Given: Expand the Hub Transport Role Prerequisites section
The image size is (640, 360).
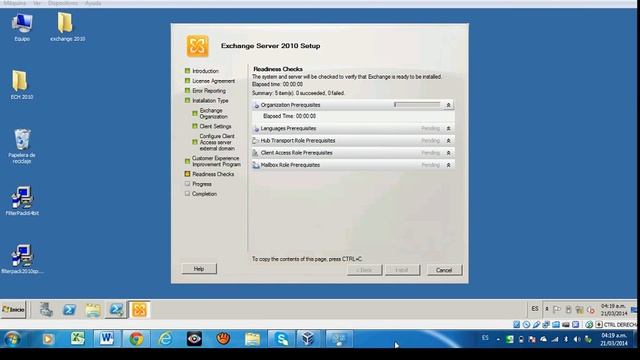Looking at the screenshot, I should coord(448,141).
